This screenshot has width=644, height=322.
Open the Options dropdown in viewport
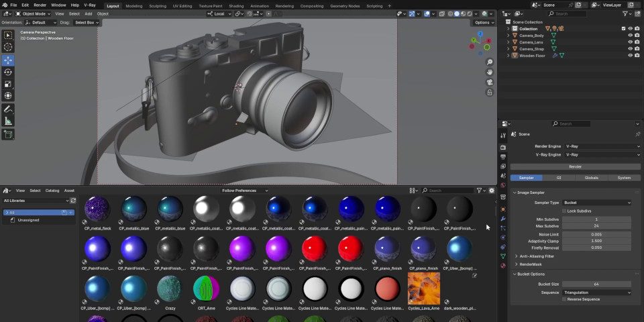tap(484, 23)
